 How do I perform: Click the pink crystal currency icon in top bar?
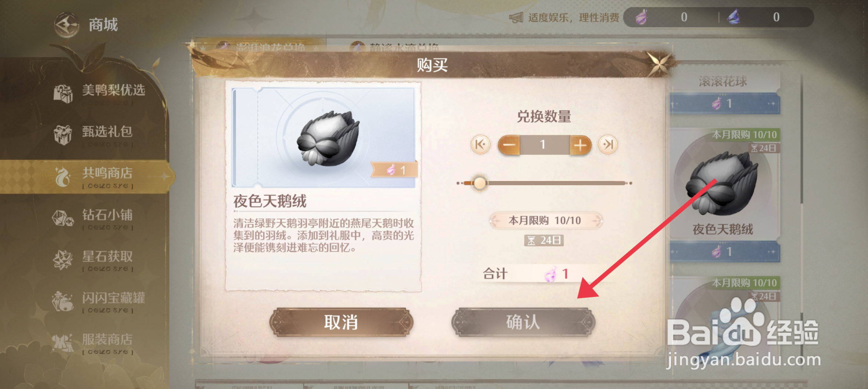[642, 17]
